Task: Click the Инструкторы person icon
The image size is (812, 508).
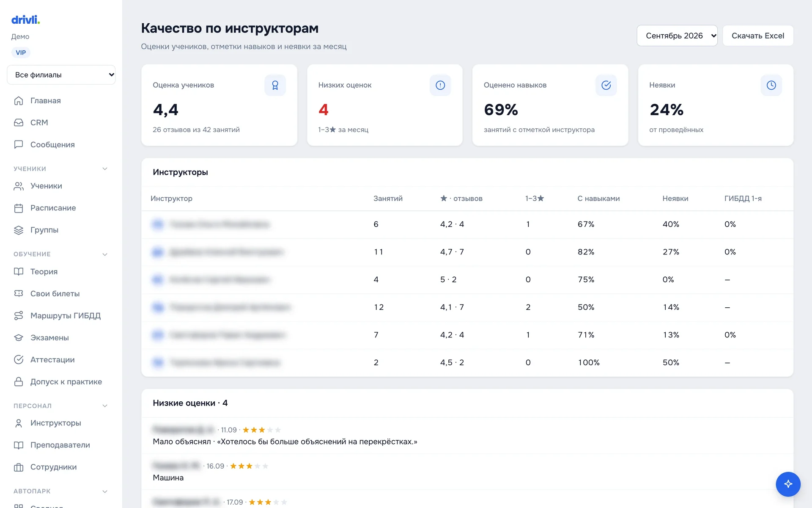Action: pos(19,423)
